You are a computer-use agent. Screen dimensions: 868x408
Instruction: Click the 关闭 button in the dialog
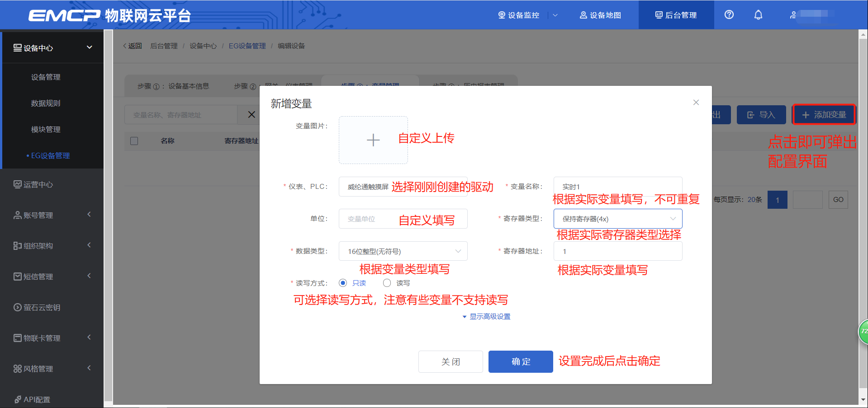tap(451, 361)
